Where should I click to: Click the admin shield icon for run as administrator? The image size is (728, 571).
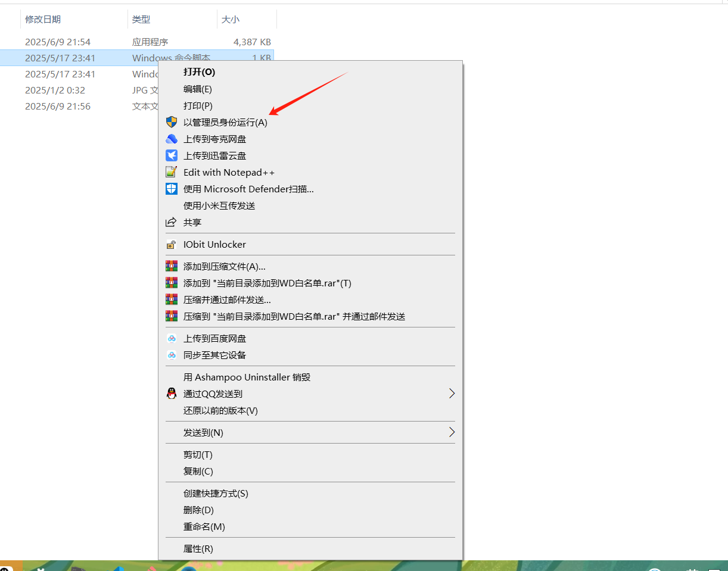click(x=172, y=122)
